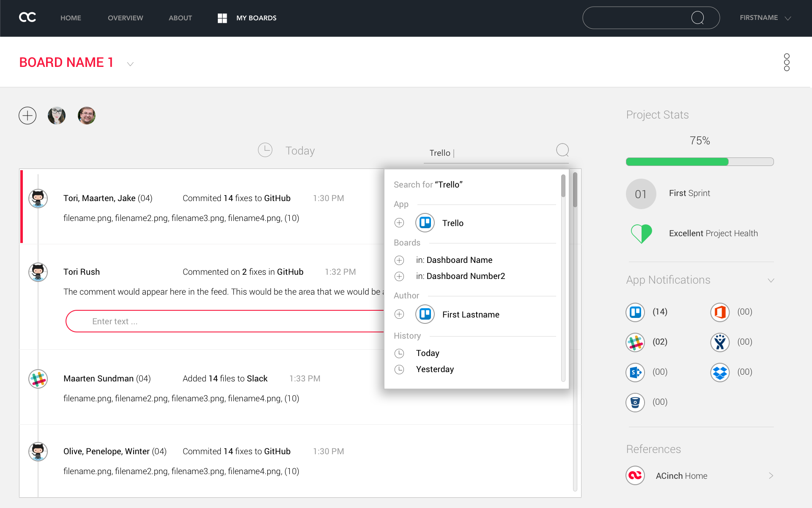The width and height of the screenshot is (812, 508).
Task: Click the Office app notification icon
Action: (x=720, y=312)
